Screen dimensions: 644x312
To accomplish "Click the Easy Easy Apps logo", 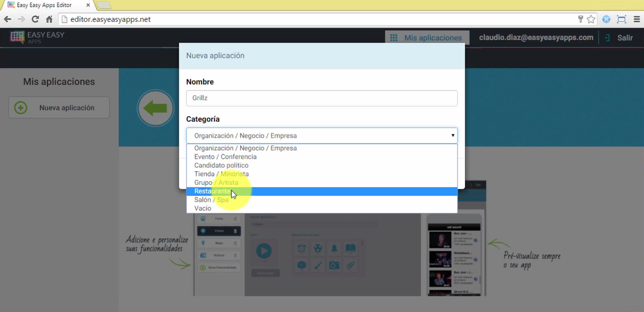I will 37,38.
